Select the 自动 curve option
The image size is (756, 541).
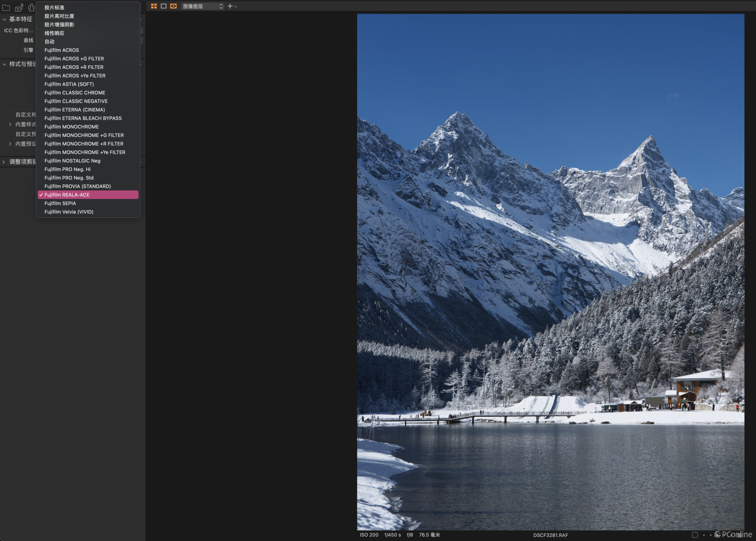50,42
